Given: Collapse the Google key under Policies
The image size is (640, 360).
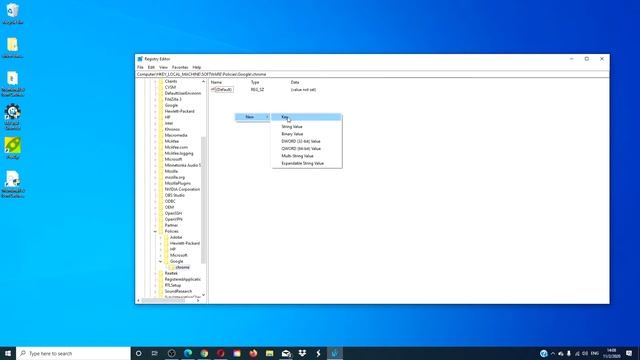Looking at the screenshot, I should pos(160,261).
